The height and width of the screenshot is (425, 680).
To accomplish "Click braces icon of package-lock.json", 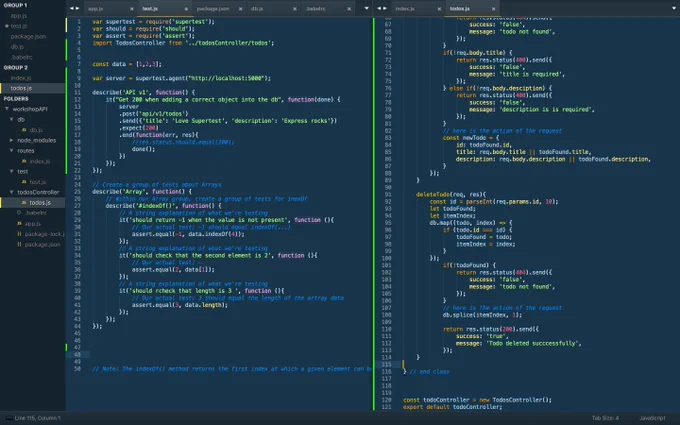I will tap(19, 234).
